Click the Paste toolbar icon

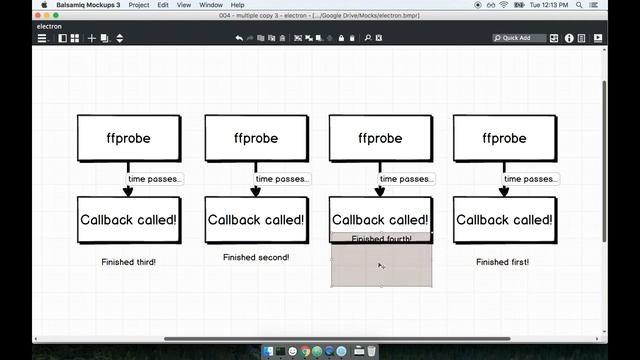point(271,38)
